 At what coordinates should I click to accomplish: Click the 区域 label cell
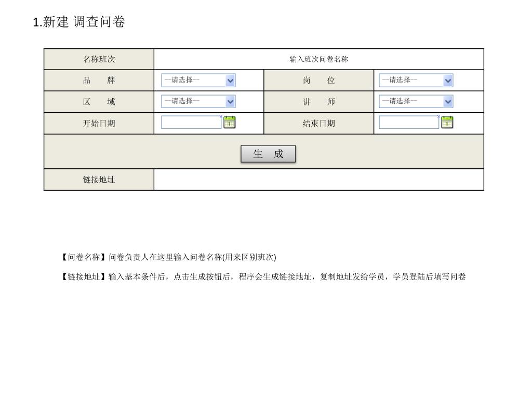pyautogui.click(x=99, y=102)
